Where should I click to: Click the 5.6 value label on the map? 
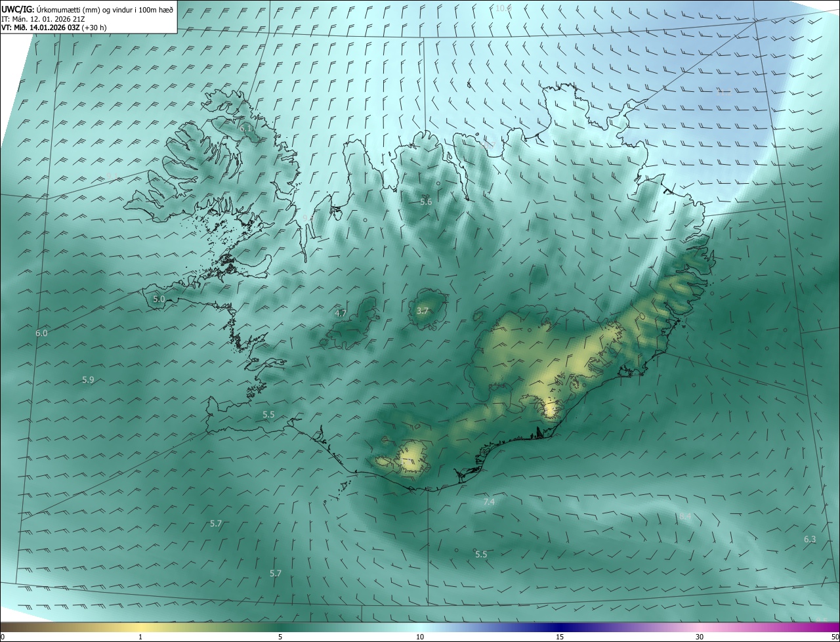point(426,202)
